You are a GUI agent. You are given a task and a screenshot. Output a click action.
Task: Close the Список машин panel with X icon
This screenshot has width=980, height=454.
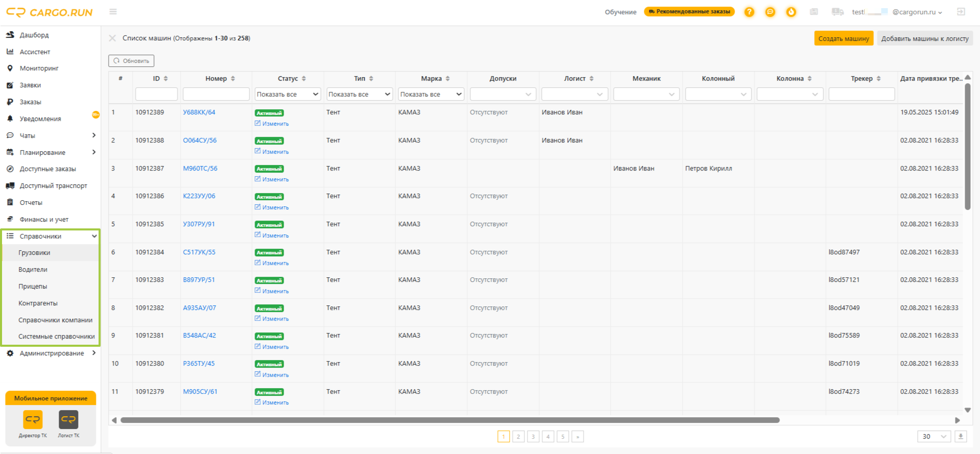(x=112, y=38)
